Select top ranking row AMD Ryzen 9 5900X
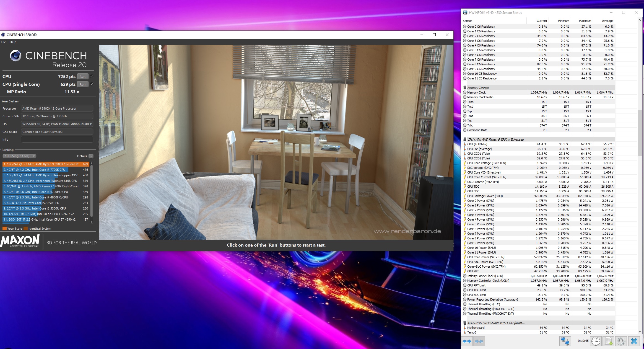This screenshot has height=349, width=644. tap(46, 164)
